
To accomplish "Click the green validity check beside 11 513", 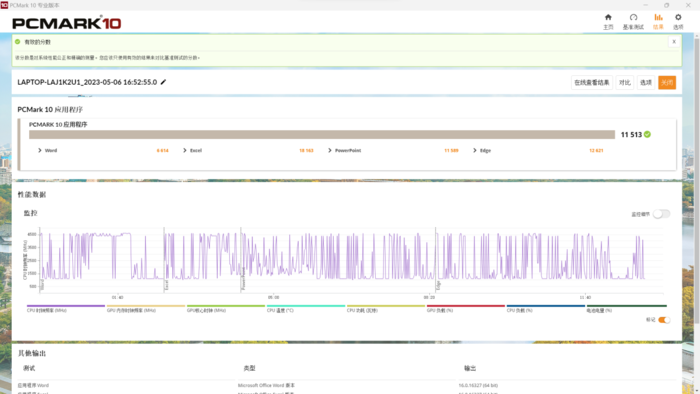I will pos(647,134).
